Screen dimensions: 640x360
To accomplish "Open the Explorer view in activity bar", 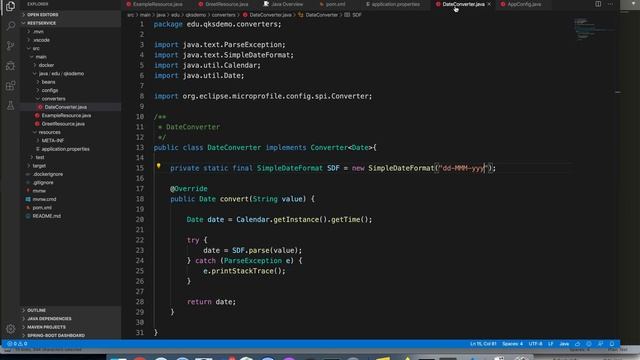I will (x=10, y=6).
